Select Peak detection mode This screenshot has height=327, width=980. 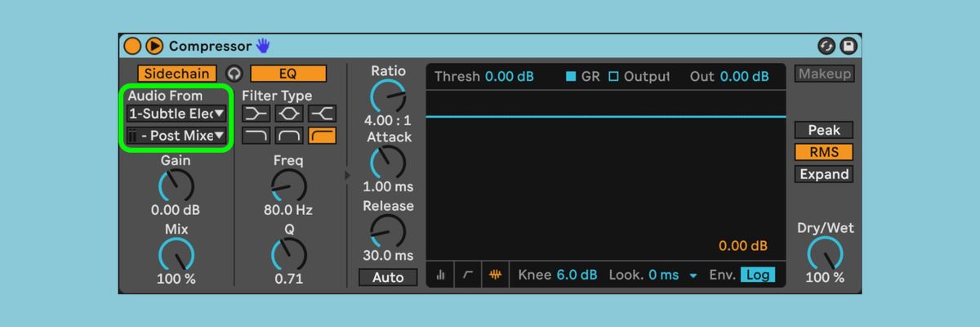(825, 130)
